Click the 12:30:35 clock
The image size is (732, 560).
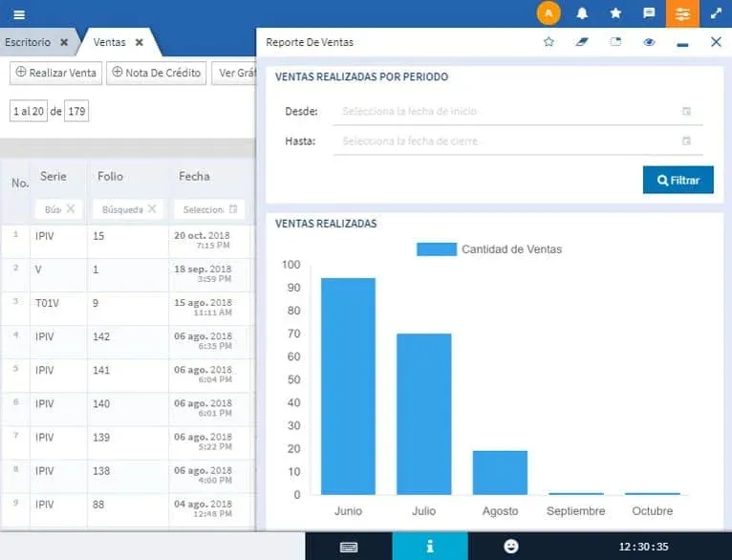(x=643, y=547)
